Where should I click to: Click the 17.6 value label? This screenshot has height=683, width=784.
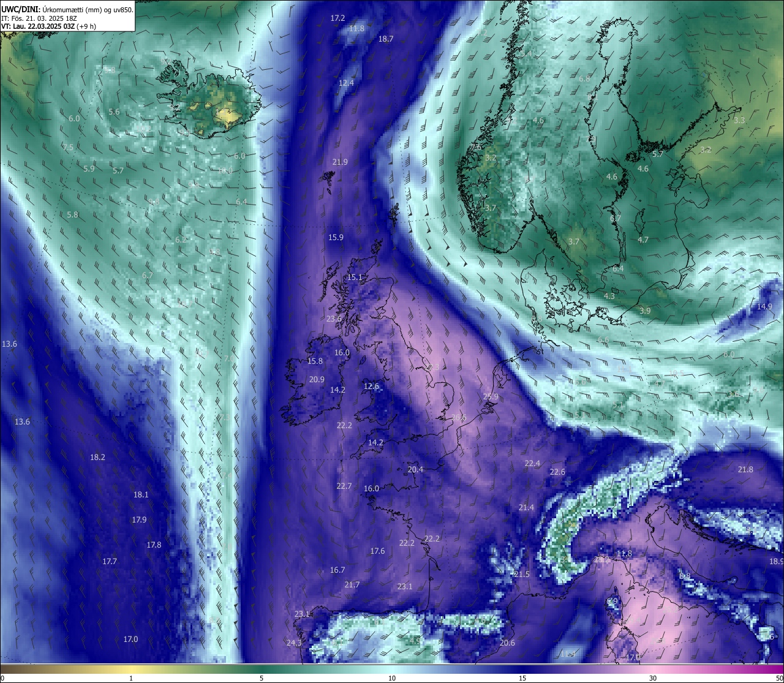(377, 551)
